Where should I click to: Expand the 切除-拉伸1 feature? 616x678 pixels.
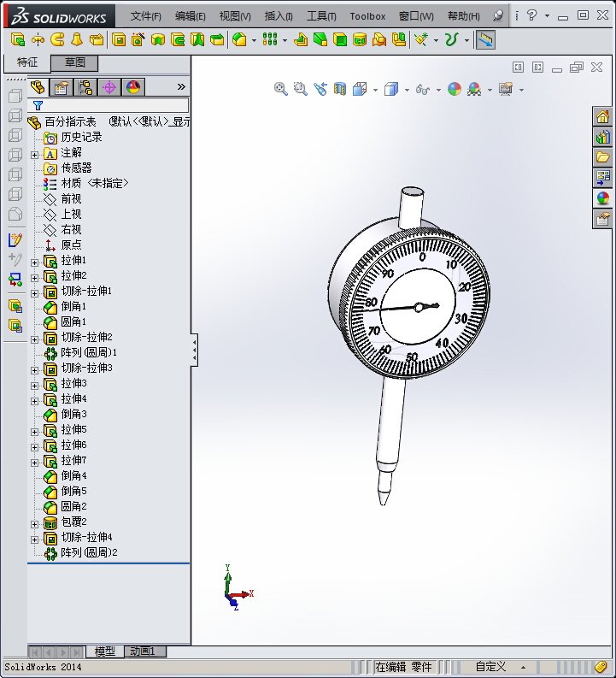click(34, 293)
